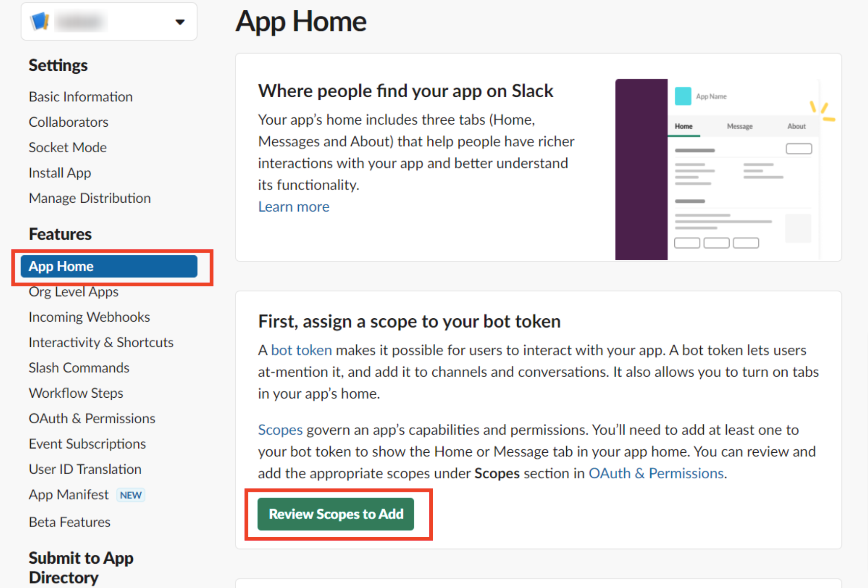This screenshot has width=868, height=588.
Task: Open the Install App page
Action: point(60,173)
